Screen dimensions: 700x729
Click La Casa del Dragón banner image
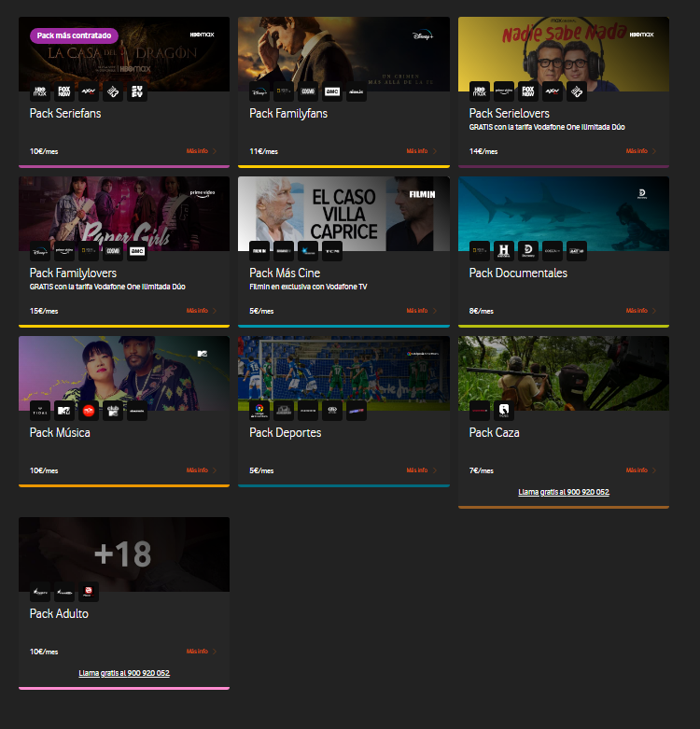click(124, 54)
